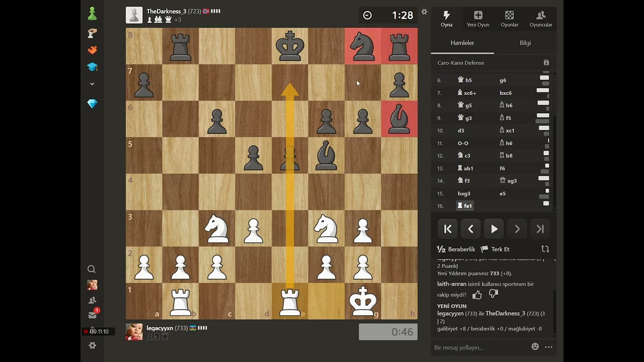The height and width of the screenshot is (362, 644).
Task: Switch to the Yeni Oyun tab
Action: pyautogui.click(x=478, y=19)
